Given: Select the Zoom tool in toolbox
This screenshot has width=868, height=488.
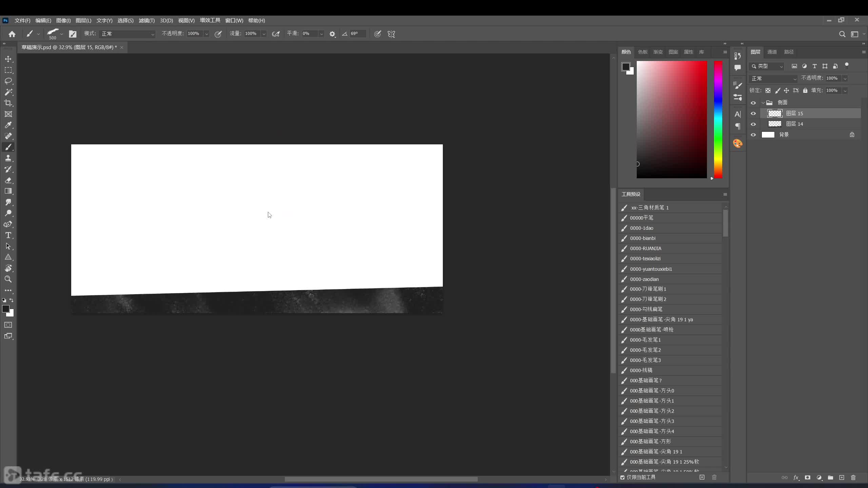Looking at the screenshot, I should pyautogui.click(x=8, y=279).
